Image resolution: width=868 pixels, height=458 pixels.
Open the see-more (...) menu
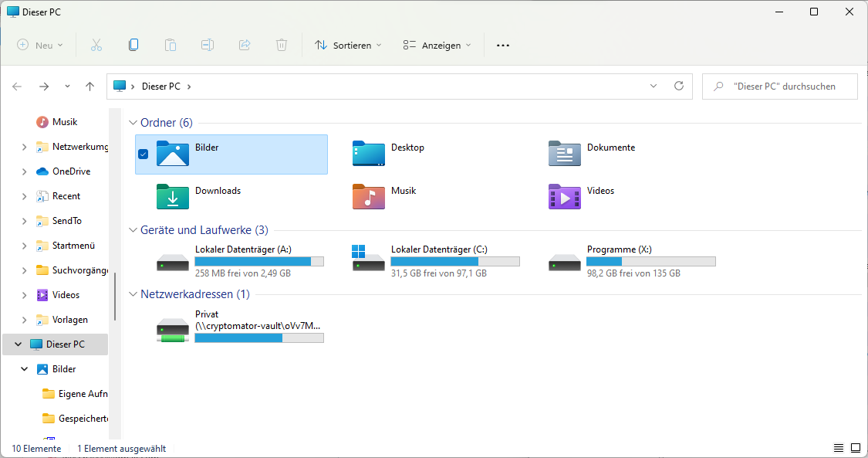pos(502,45)
